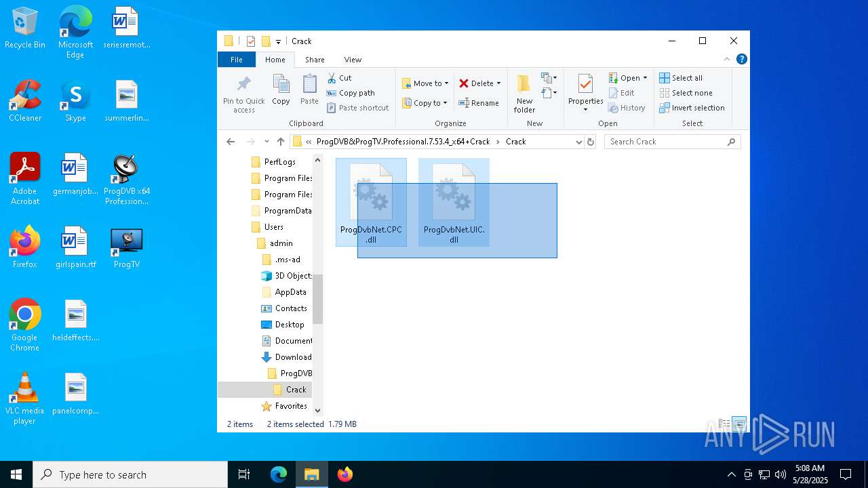Open the Open button dropdown arrow
Screen dimensions: 868x488
645,78
